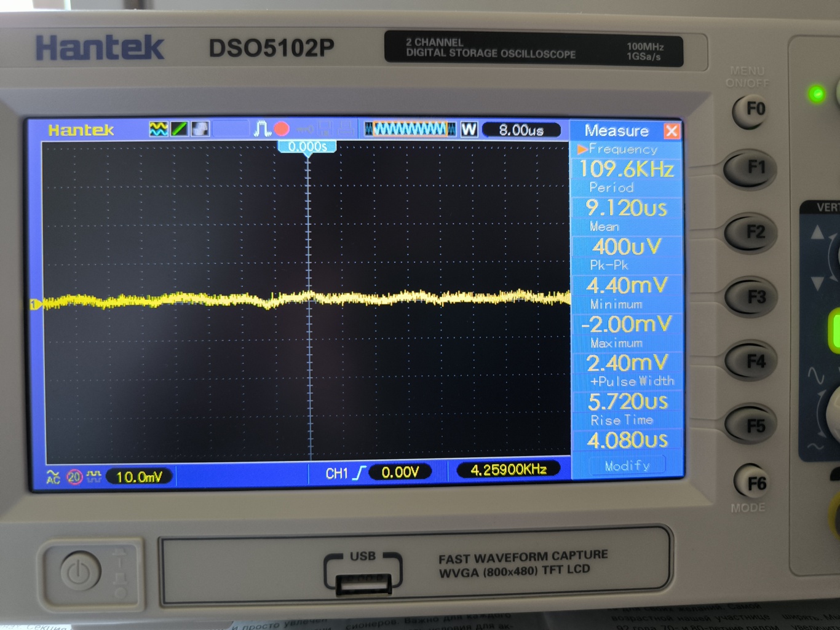Select the +Pulse Width 5.720us measurement
Screen dimensions: 840x630
pyautogui.click(x=627, y=394)
